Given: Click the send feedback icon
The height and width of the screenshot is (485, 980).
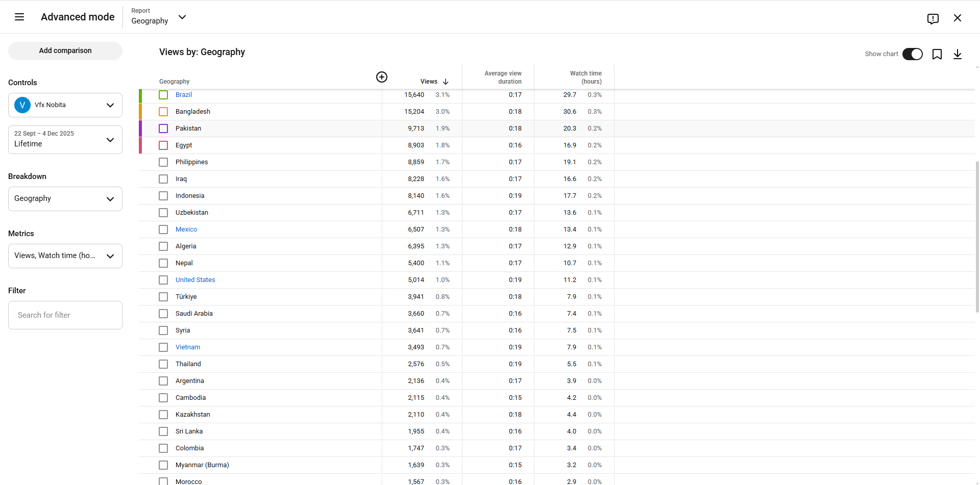Looking at the screenshot, I should pos(933,18).
